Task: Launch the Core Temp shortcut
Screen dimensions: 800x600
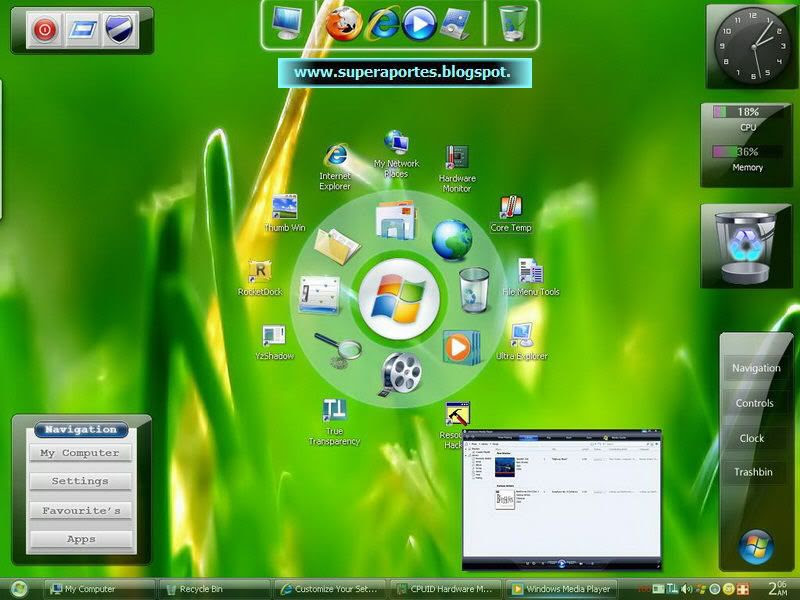Action: pos(511,214)
